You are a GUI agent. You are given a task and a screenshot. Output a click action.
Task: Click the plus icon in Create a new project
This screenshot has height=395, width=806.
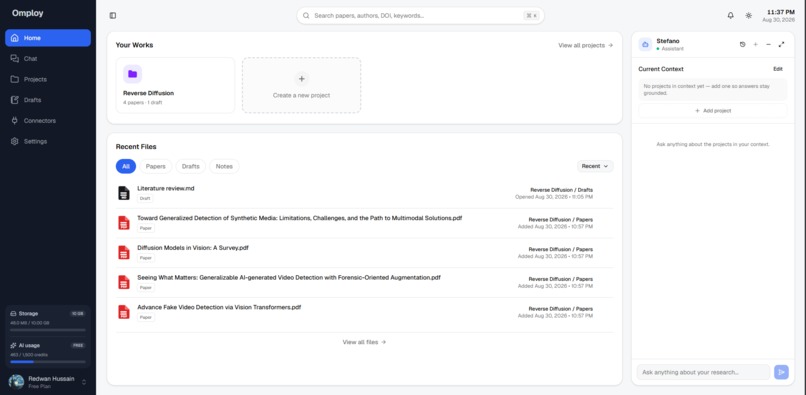[x=301, y=79]
